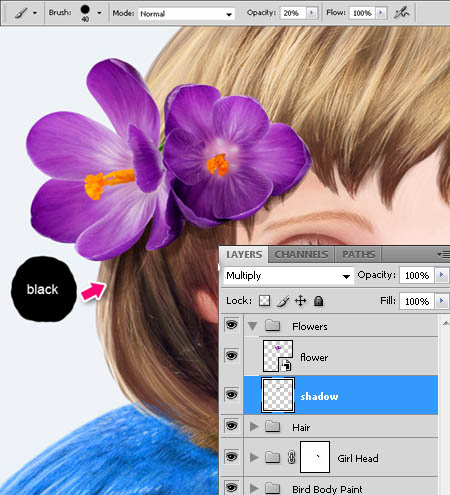The image size is (450, 495).
Task: Open the Layers panel options menu icon
Action: [x=444, y=255]
